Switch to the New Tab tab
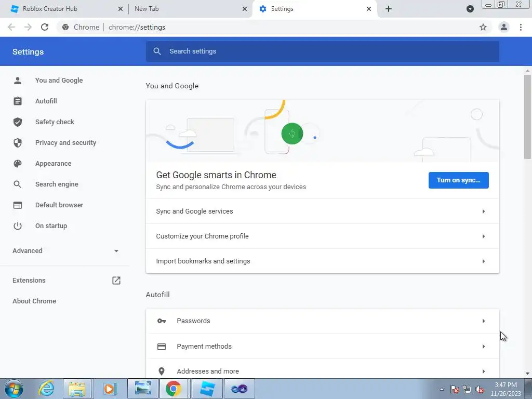Screen dimensions: 532x399 pos(190,9)
